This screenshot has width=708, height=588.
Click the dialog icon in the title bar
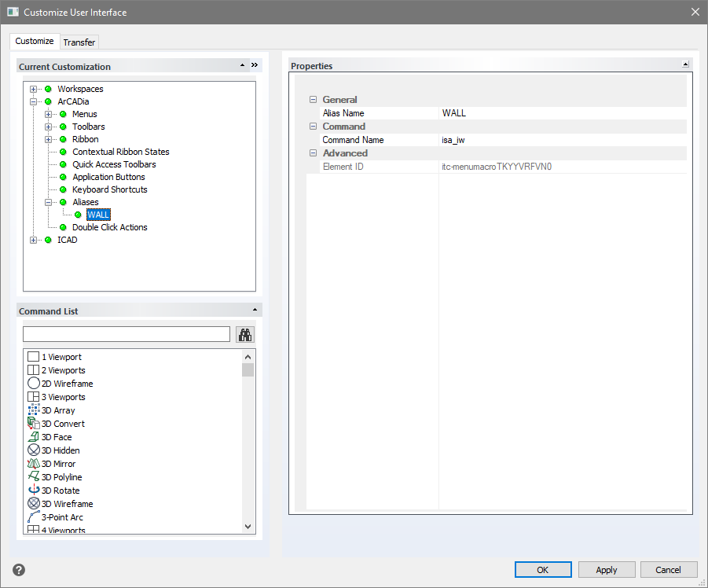(x=13, y=13)
